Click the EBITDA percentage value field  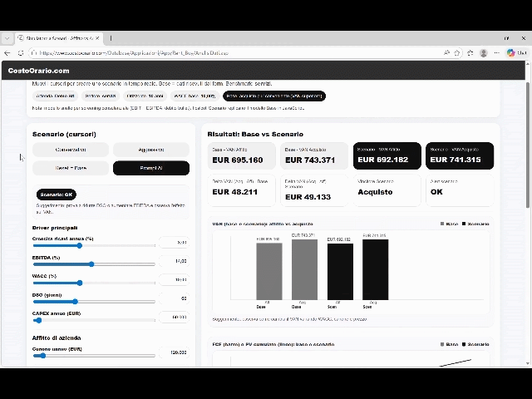(174, 261)
